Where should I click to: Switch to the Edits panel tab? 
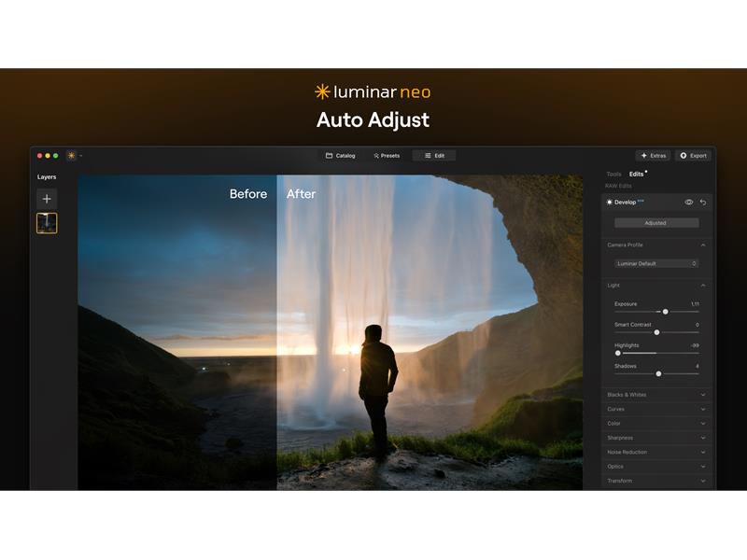[x=637, y=175]
